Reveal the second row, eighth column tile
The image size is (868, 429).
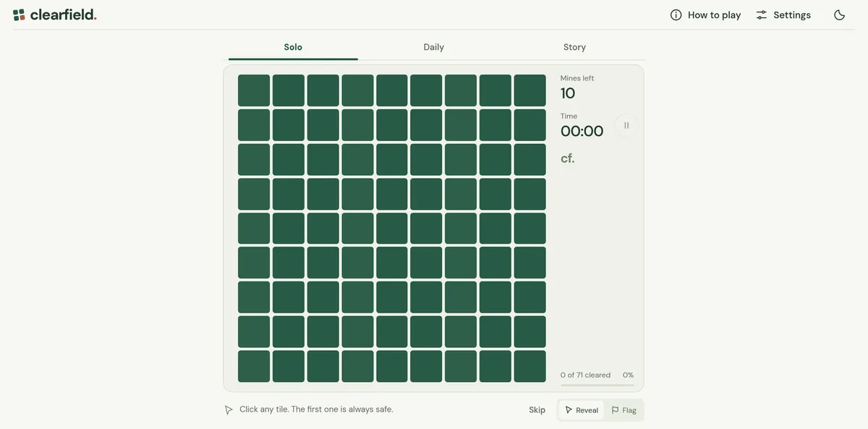(x=495, y=125)
